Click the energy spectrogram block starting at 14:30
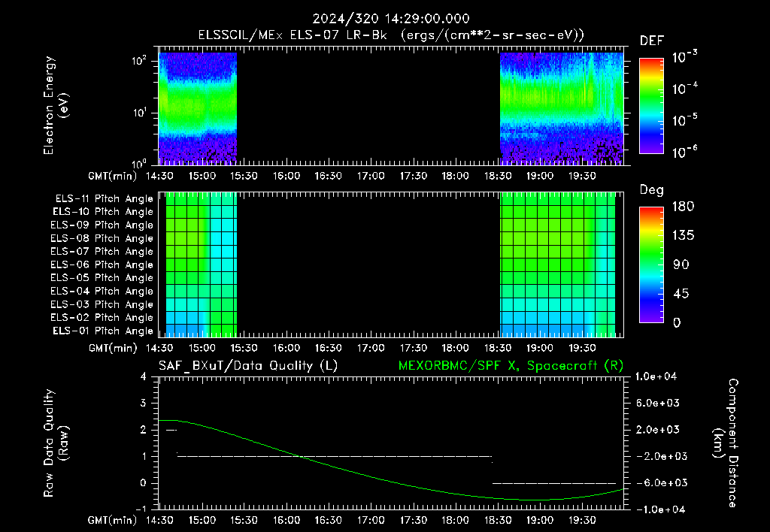This screenshot has height=532, width=770. [198, 108]
